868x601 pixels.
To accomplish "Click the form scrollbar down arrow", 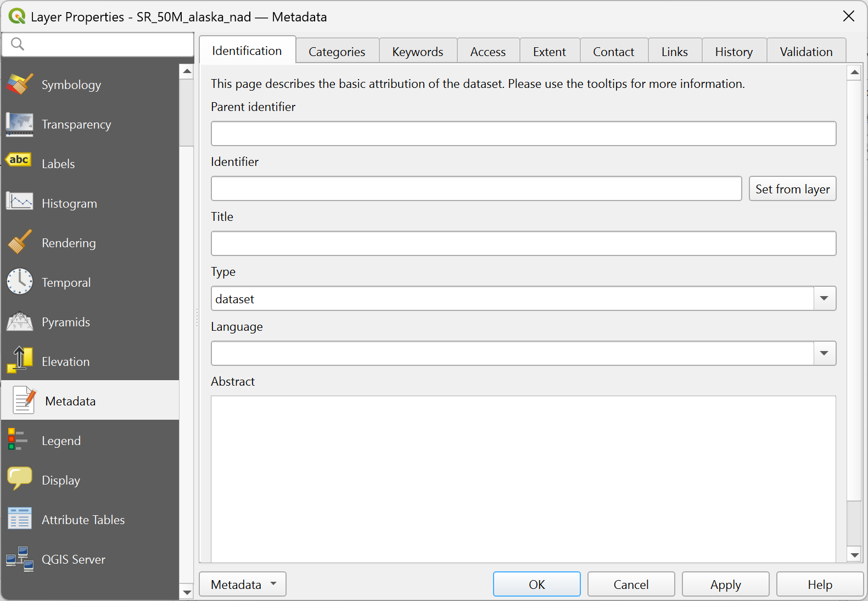I will pos(854,555).
